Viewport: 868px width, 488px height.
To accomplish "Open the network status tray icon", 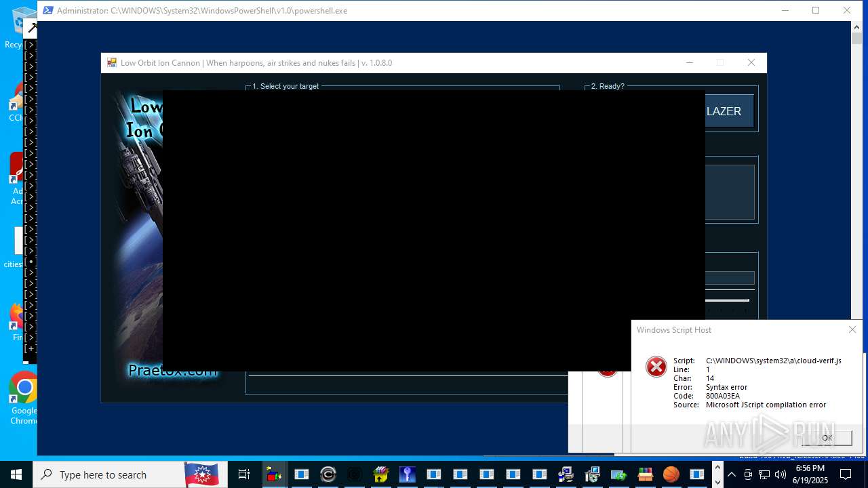I will pyautogui.click(x=764, y=474).
